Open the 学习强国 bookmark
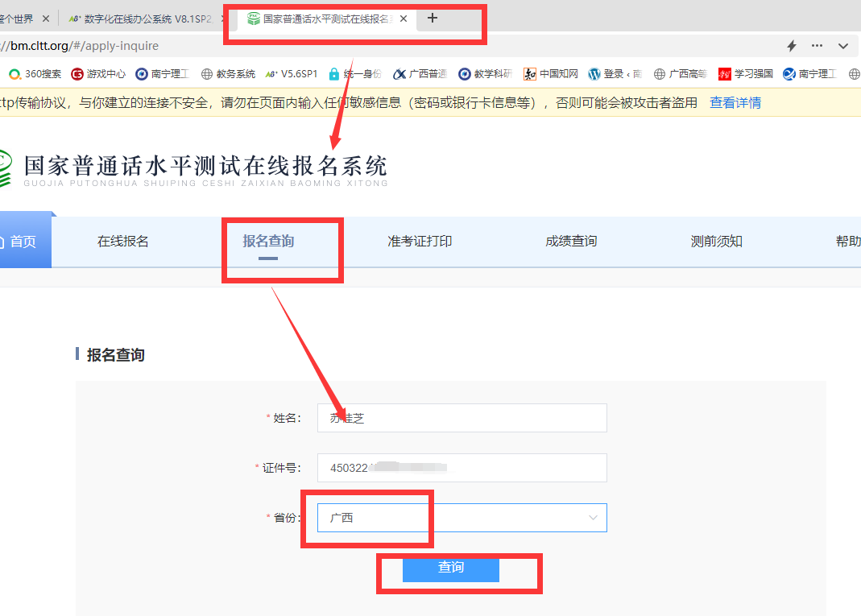The height and width of the screenshot is (616, 861). coord(745,74)
